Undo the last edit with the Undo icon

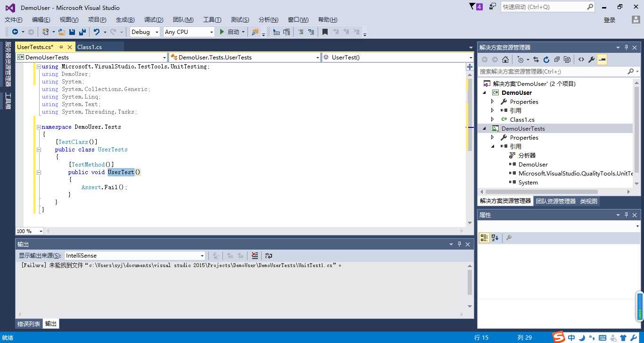click(x=97, y=32)
